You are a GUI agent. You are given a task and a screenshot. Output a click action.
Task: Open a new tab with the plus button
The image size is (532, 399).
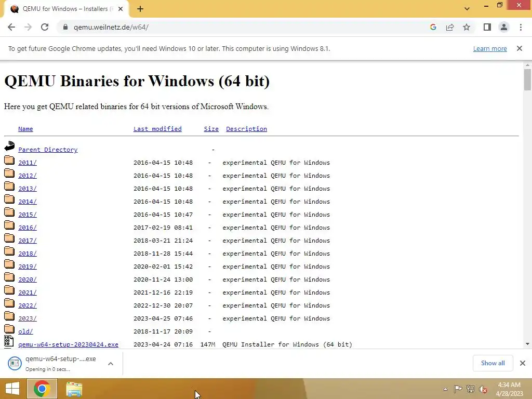(140, 9)
